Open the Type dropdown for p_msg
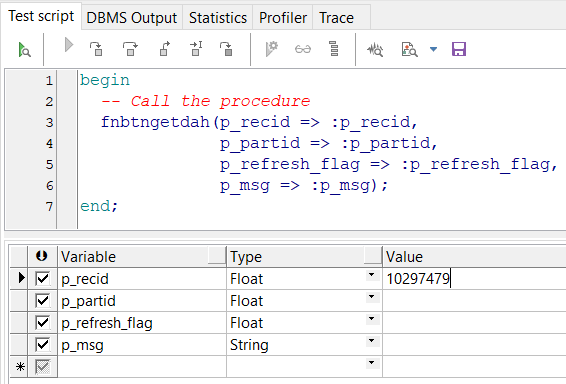The image size is (566, 384). click(371, 341)
